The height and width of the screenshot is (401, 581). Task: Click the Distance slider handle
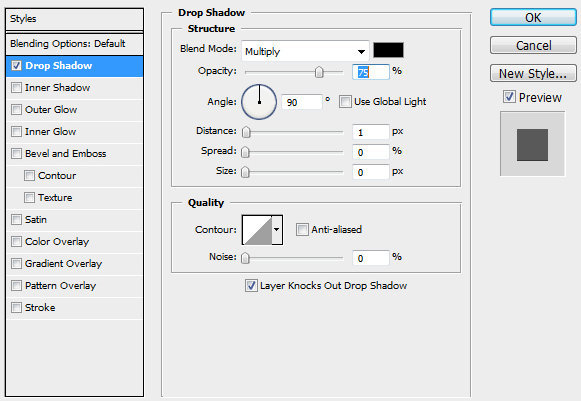[x=246, y=132]
